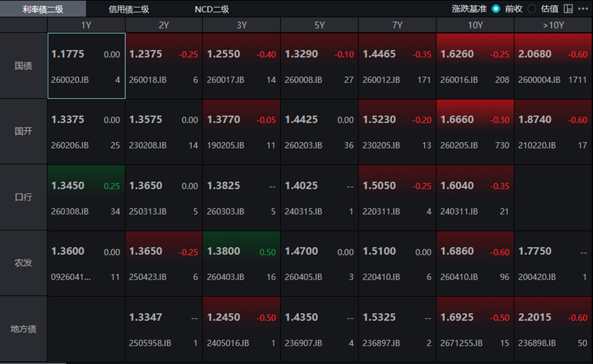This screenshot has height=364, width=593.
Task: Select bond cell 260020.IB
Action: coord(86,66)
